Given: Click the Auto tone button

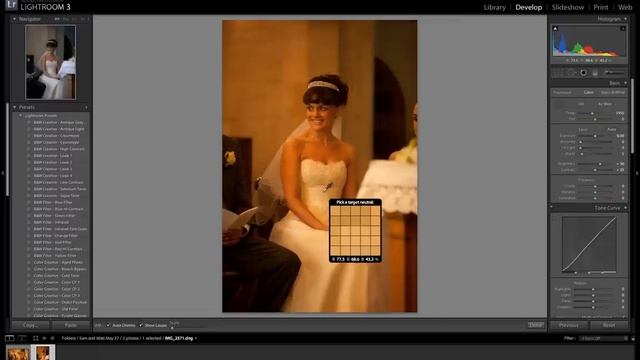Looking at the screenshot, I should [611, 129].
